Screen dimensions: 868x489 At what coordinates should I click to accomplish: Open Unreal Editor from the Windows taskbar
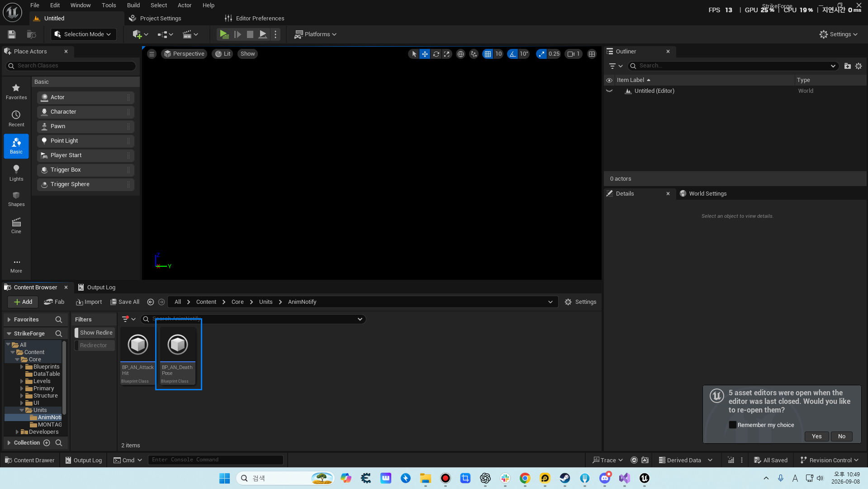tap(644, 478)
